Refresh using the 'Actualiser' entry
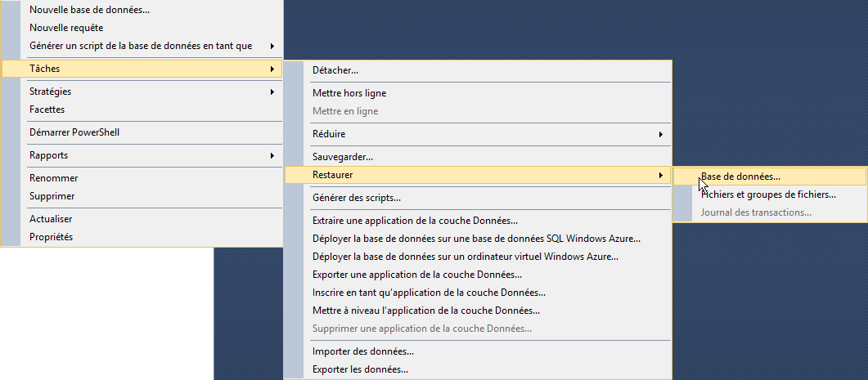The width and height of the screenshot is (868, 380). (x=51, y=219)
